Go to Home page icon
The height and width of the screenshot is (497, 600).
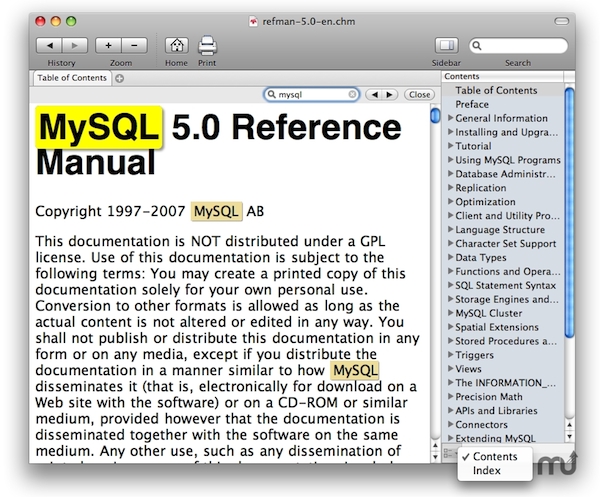[x=176, y=45]
